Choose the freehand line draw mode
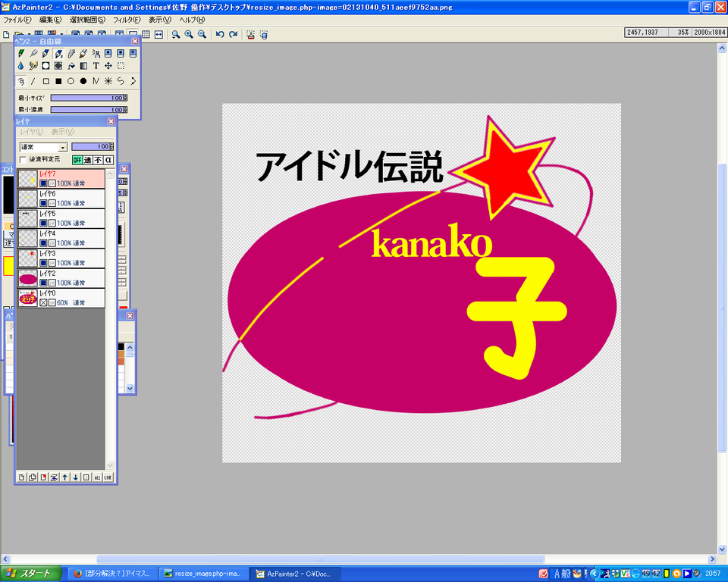This screenshot has width=728, height=582. pyautogui.click(x=21, y=81)
